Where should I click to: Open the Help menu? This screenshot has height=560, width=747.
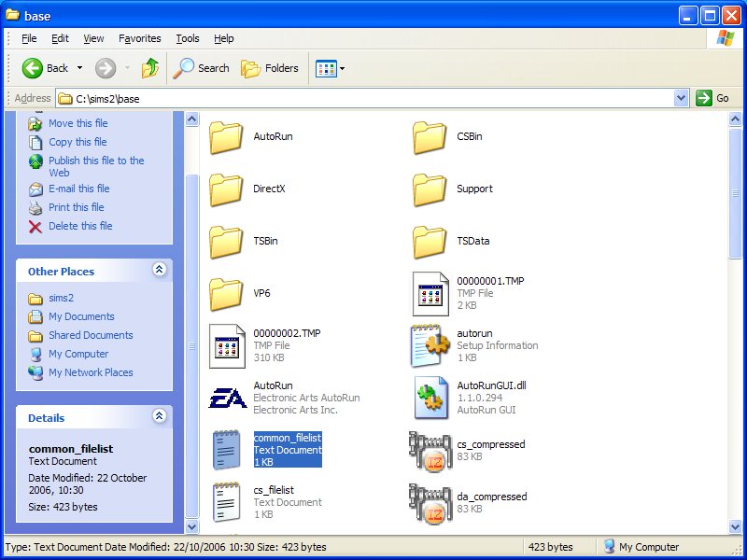pos(223,38)
